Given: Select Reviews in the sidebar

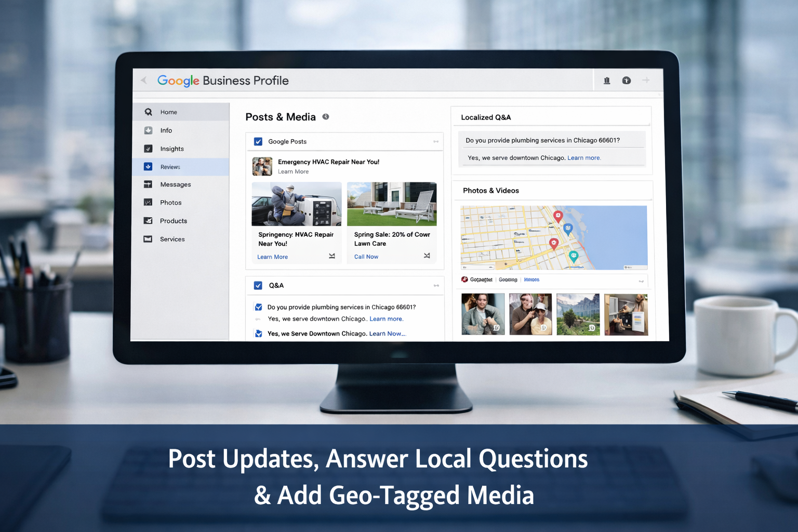Looking at the screenshot, I should click(x=180, y=167).
